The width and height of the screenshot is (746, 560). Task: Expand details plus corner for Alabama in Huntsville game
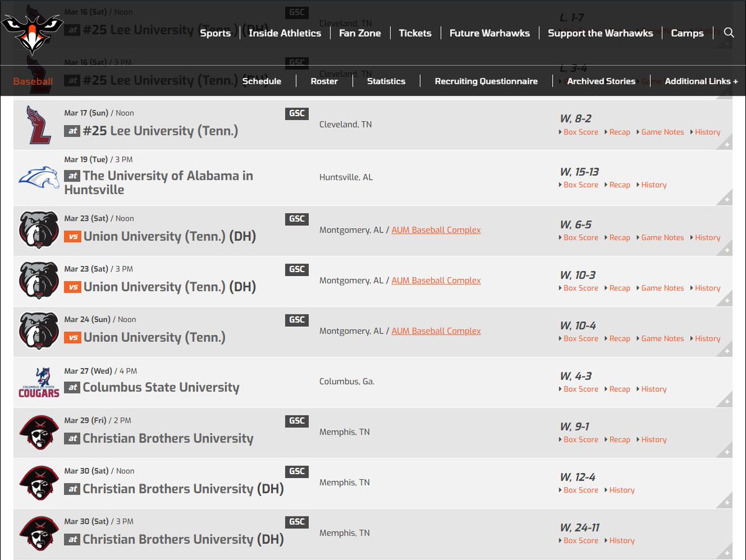[726, 200]
